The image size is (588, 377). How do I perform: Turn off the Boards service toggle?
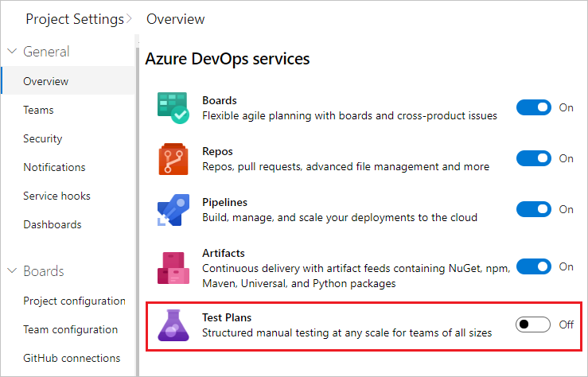point(534,107)
